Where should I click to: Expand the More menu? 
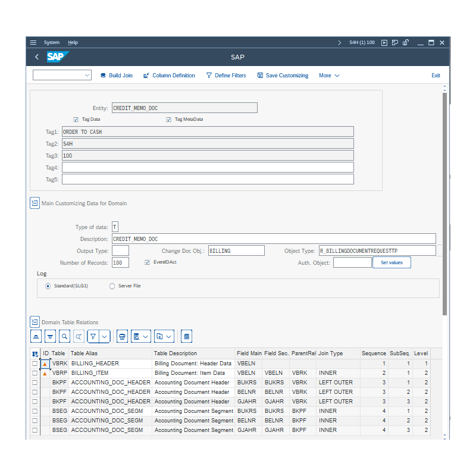coord(329,76)
